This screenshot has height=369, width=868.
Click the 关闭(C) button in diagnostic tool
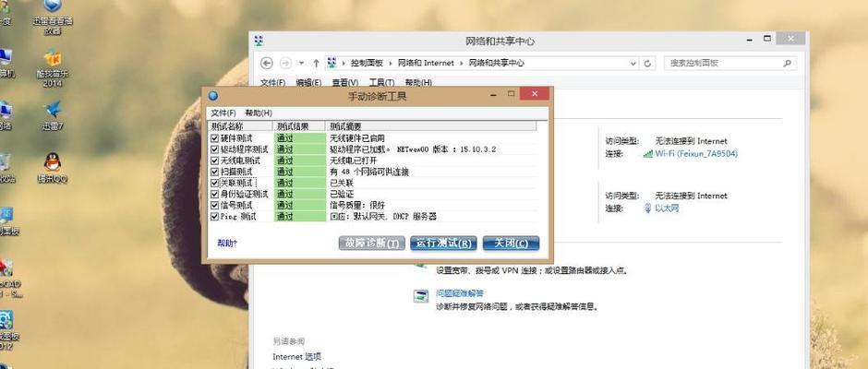click(x=511, y=243)
